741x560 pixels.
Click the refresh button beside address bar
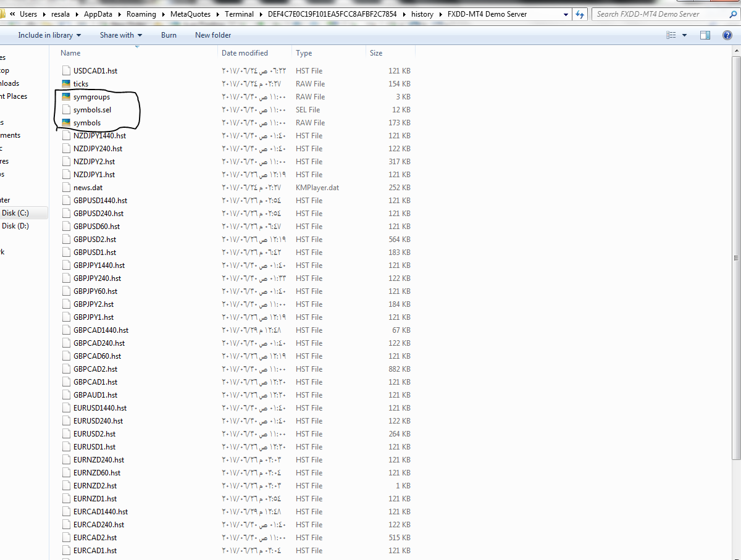point(580,14)
